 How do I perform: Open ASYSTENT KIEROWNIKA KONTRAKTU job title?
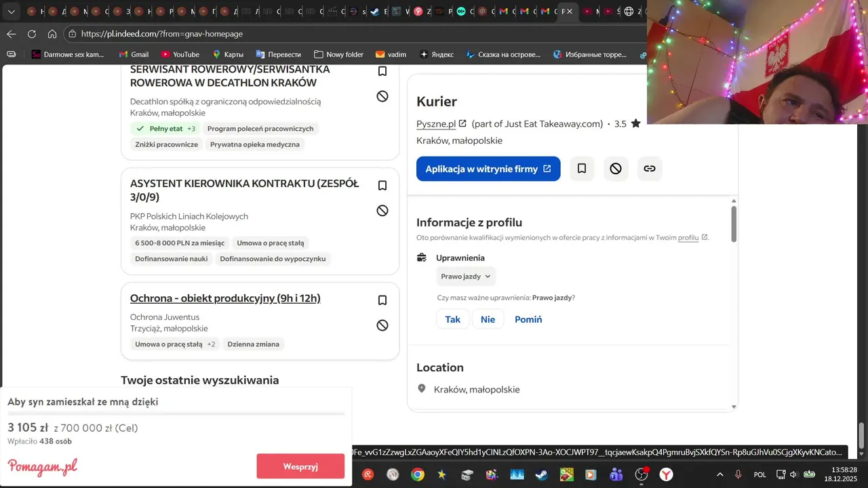point(245,190)
